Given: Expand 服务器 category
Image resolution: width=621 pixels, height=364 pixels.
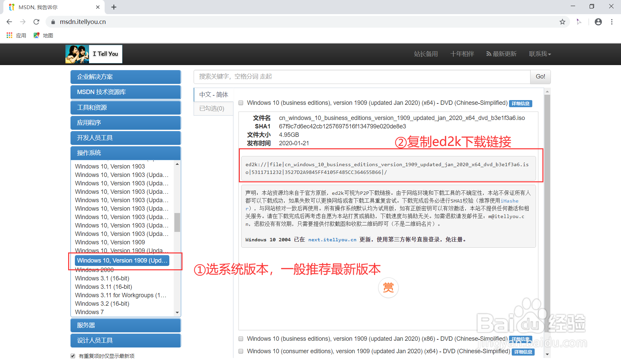Looking at the screenshot, I should click(125, 325).
